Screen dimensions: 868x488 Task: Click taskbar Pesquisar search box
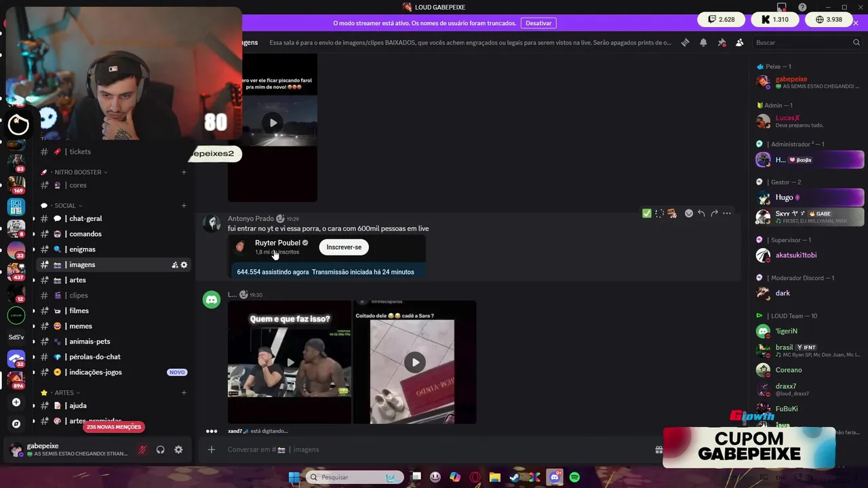tap(353, 477)
